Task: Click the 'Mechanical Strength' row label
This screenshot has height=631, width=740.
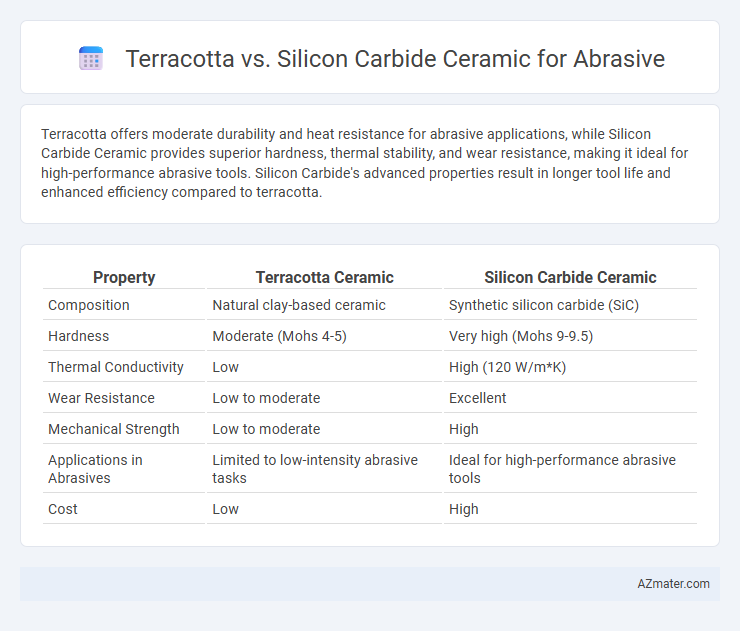Action: 114,429
